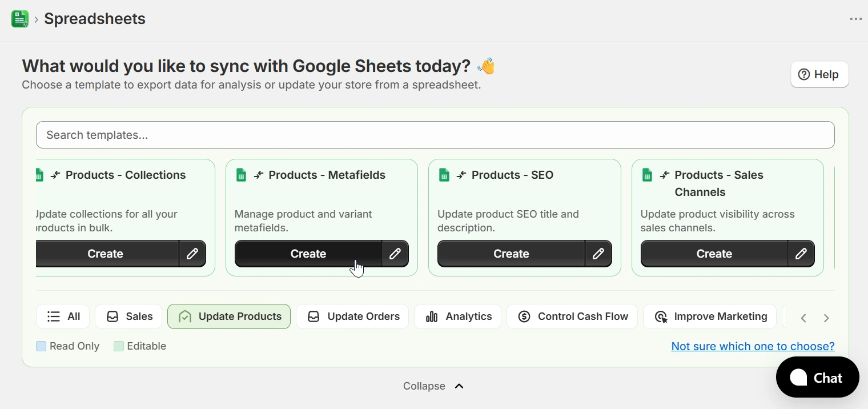868x409 pixels.
Task: Focus the Search templates field
Action: 435,135
